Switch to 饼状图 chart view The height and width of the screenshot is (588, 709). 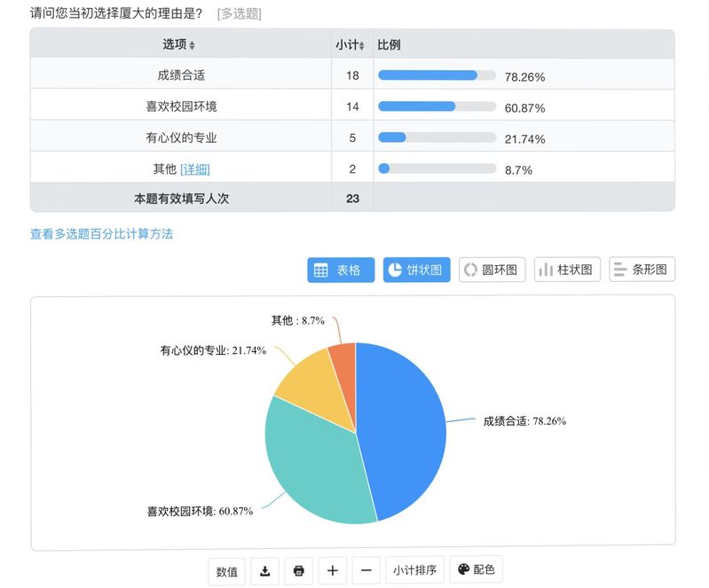(416, 270)
